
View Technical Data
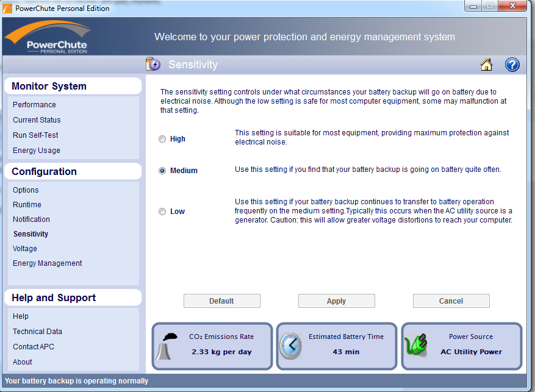pos(38,332)
